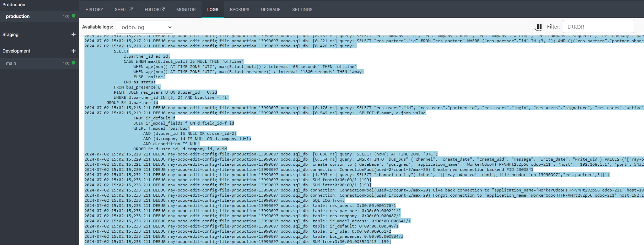Viewport: 644px width, 245px height.
Task: Switch to the HISTORY tab
Action: tap(94, 9)
